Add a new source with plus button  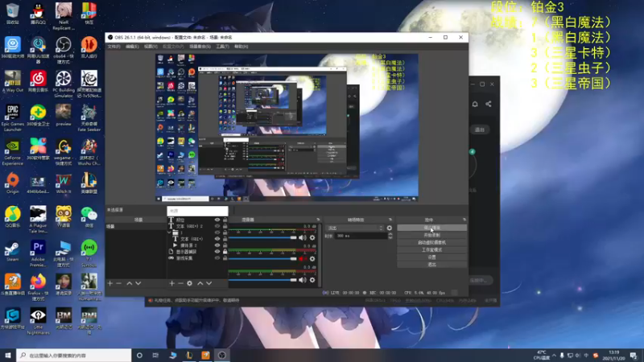click(x=171, y=283)
